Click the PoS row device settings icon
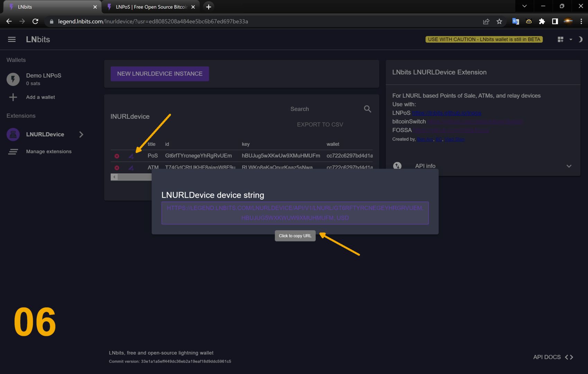Viewport: 588px width, 374px height. [131, 156]
